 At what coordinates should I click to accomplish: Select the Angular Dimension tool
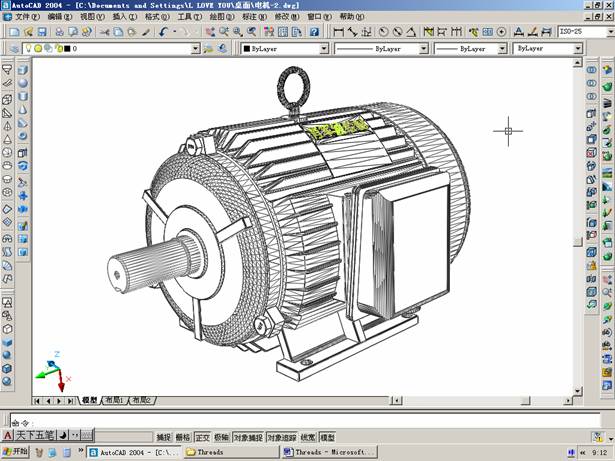point(411,32)
